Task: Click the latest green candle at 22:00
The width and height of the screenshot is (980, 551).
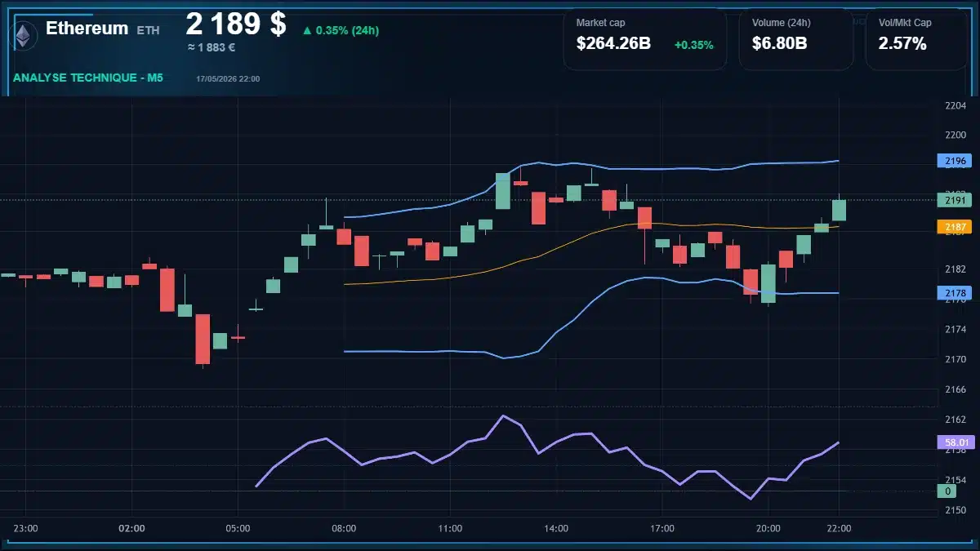Action: pyautogui.click(x=839, y=210)
